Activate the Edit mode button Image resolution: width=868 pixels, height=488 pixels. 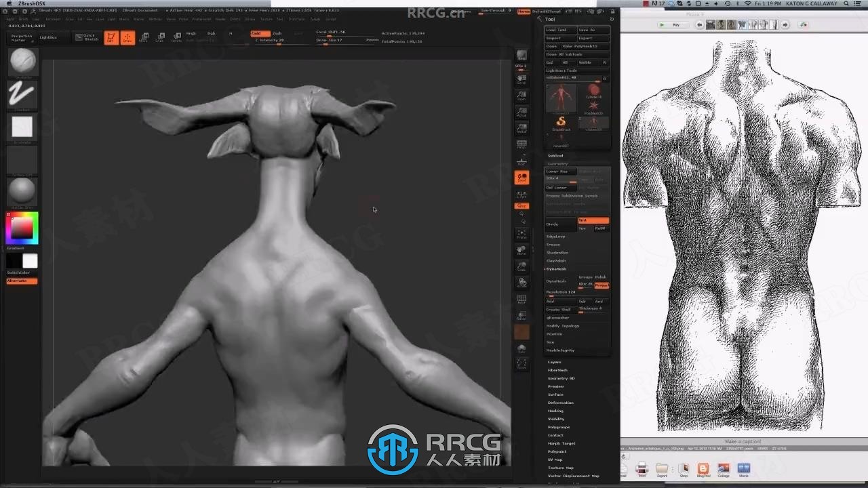(x=111, y=38)
